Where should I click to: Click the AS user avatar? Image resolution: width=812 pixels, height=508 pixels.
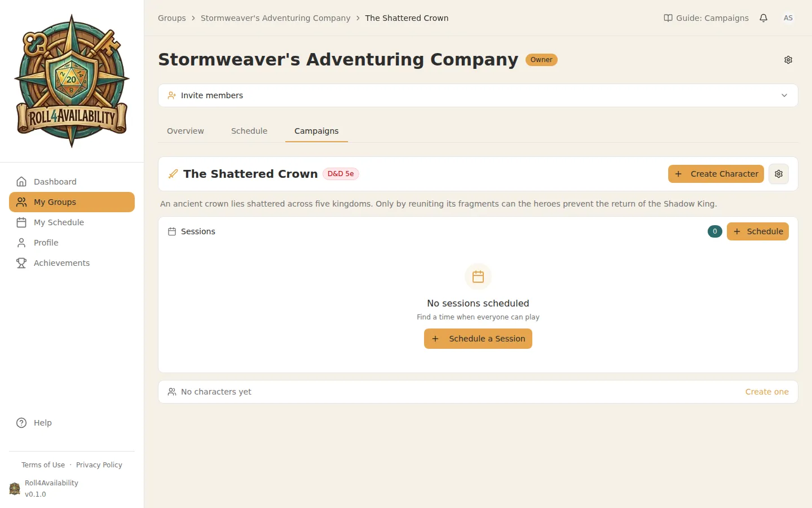tap(788, 18)
